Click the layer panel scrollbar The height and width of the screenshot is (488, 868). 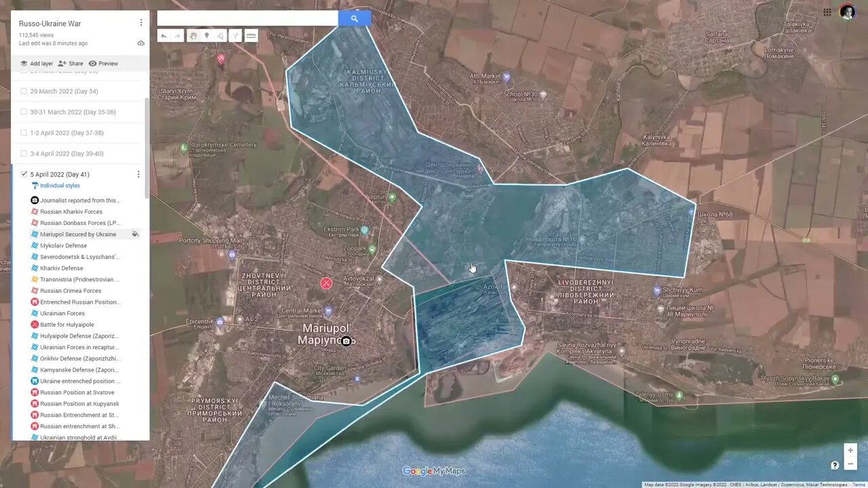tap(147, 148)
